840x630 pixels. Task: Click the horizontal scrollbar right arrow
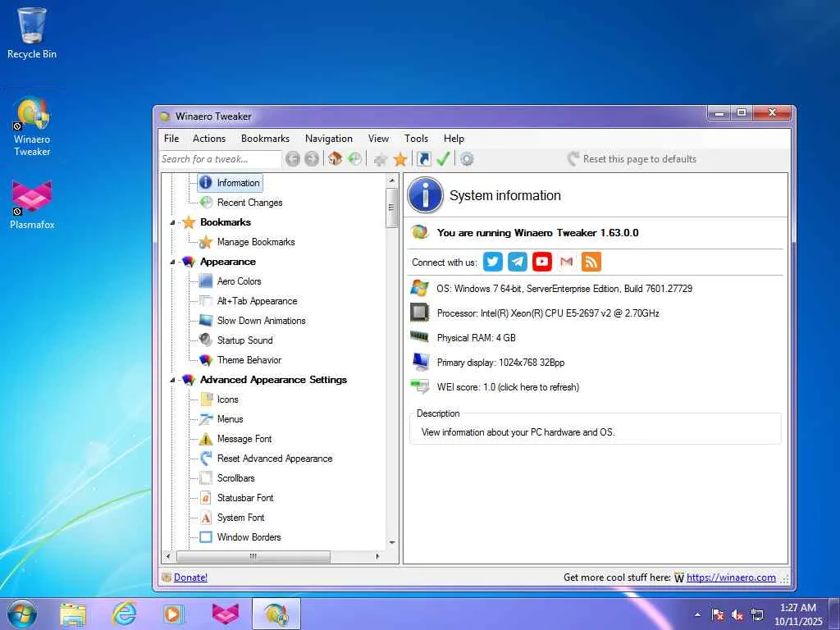[377, 557]
